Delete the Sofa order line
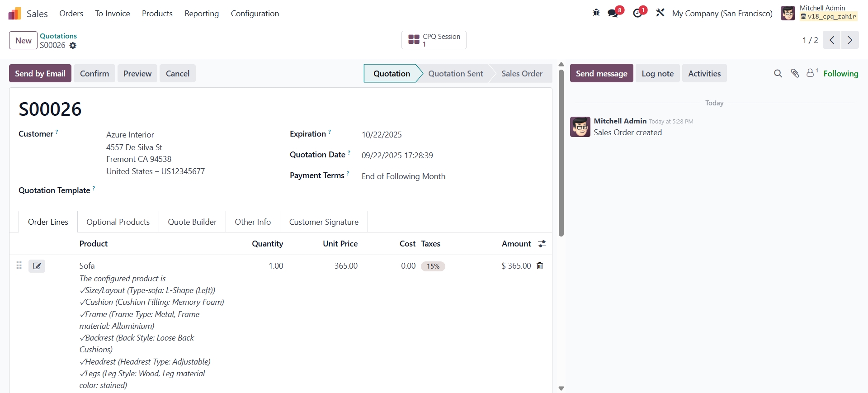Image resolution: width=868 pixels, height=393 pixels. [540, 266]
